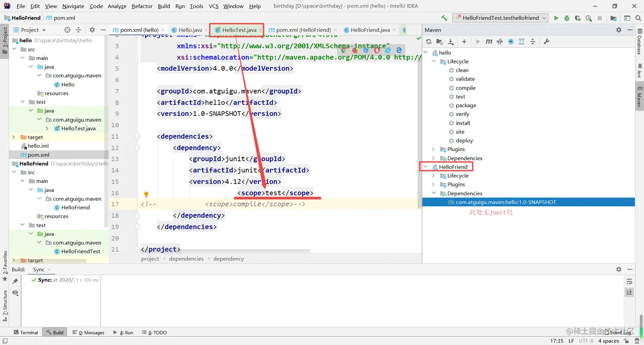Screen dimensions: 644x345
Task: Hide the Project tool window
Action: (103, 30)
